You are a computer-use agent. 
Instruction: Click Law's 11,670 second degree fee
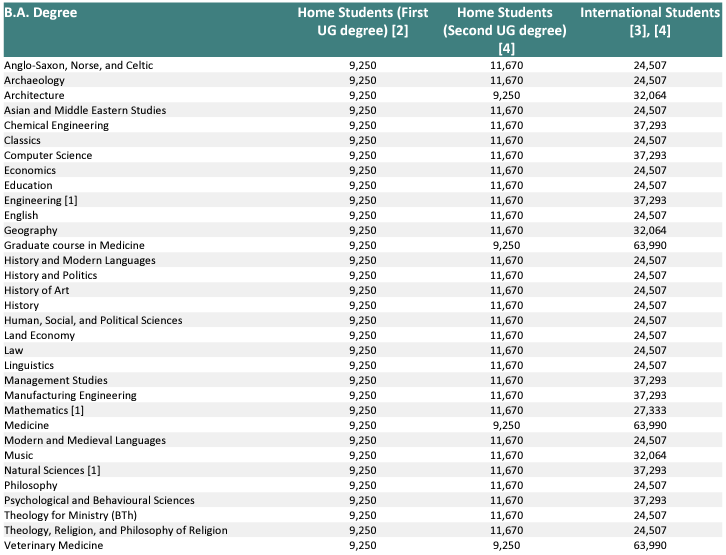[x=507, y=350]
